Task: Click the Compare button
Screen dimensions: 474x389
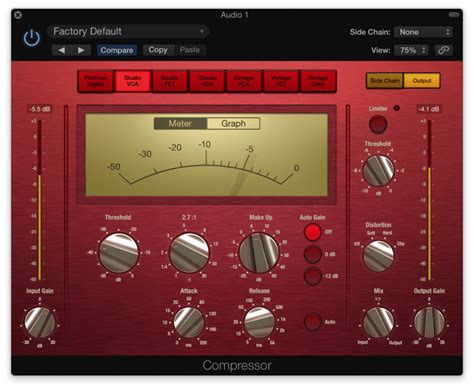Action: (x=117, y=50)
